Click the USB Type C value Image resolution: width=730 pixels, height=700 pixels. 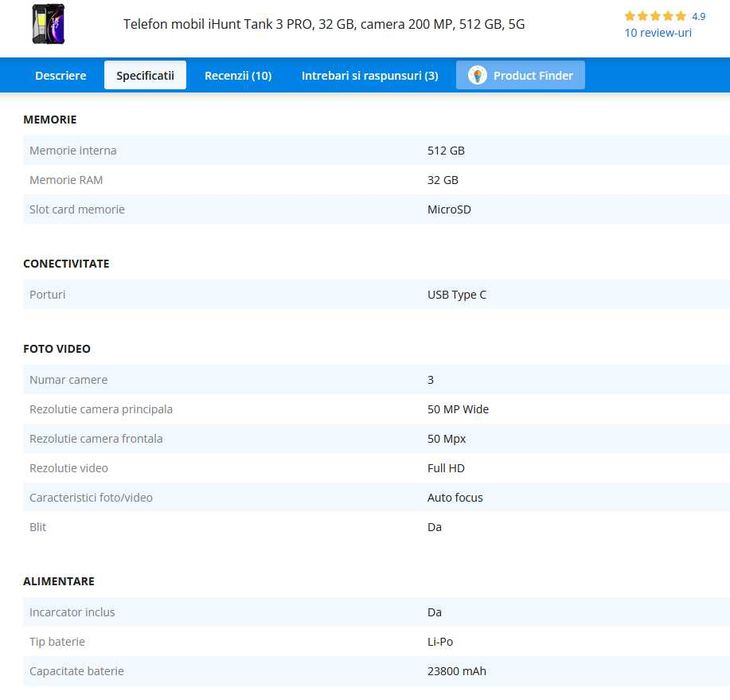coord(457,295)
